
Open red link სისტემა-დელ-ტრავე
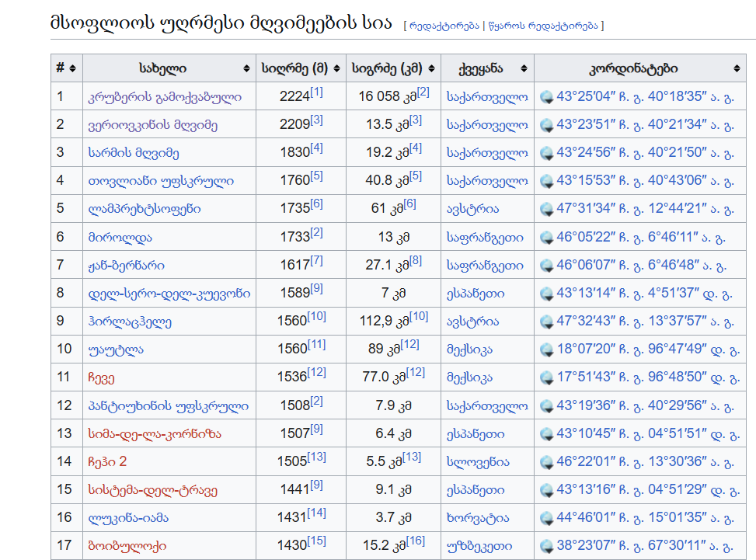click(152, 490)
